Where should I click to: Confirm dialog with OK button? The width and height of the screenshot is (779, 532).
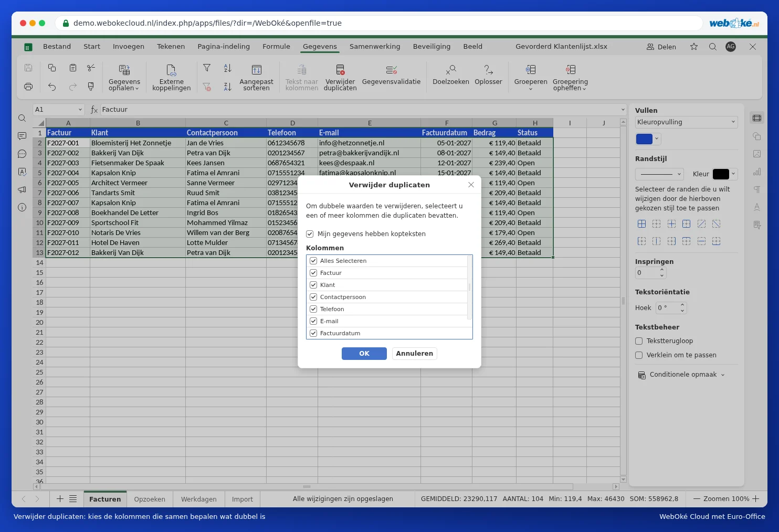tap(364, 354)
